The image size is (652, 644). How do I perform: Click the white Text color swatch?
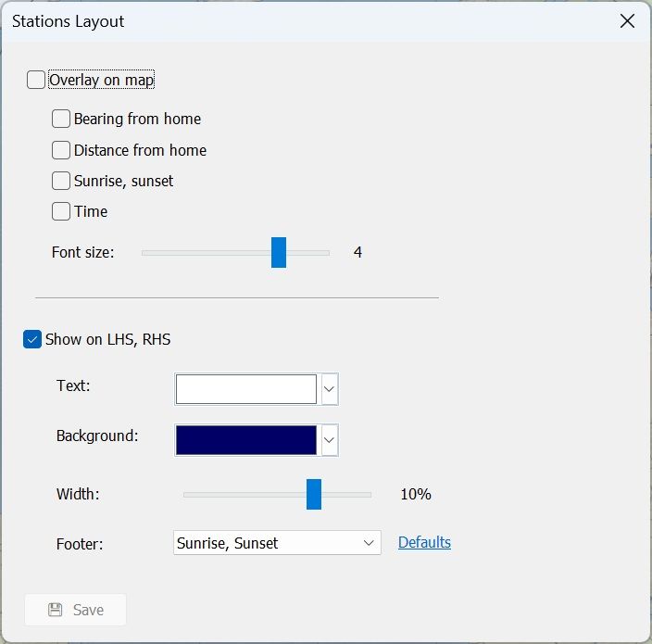click(246, 389)
